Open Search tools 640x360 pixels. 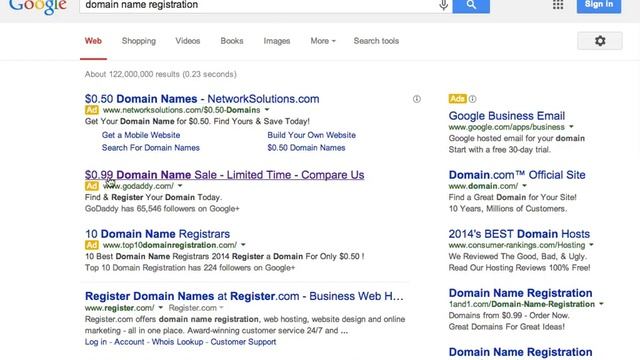pyautogui.click(x=376, y=41)
